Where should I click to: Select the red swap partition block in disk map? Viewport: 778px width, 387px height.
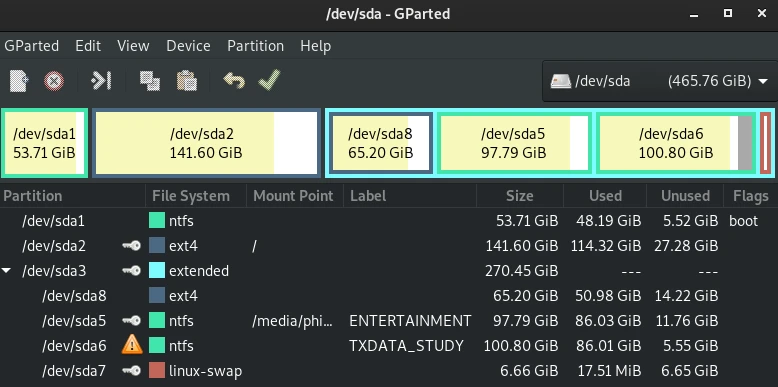click(766, 143)
